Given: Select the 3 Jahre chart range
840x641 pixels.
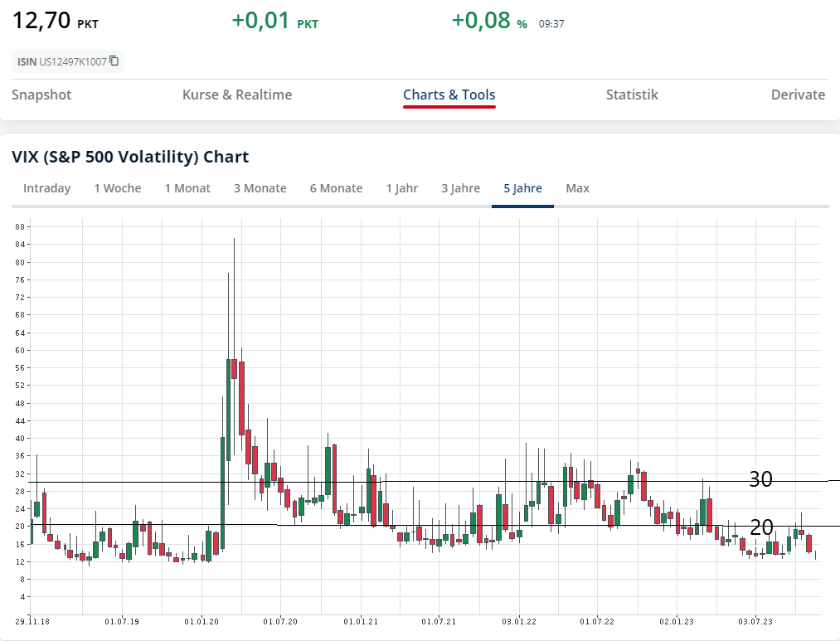Looking at the screenshot, I should click(461, 188).
